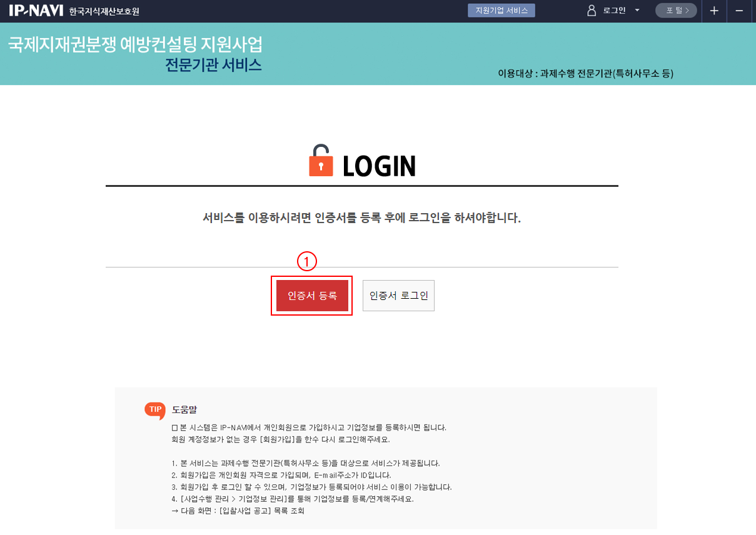Image resolution: width=756 pixels, height=535 pixels.
Task: Click the 국제지재권분쟁 예방컨설팅 지원사업 title
Action: [x=135, y=45]
